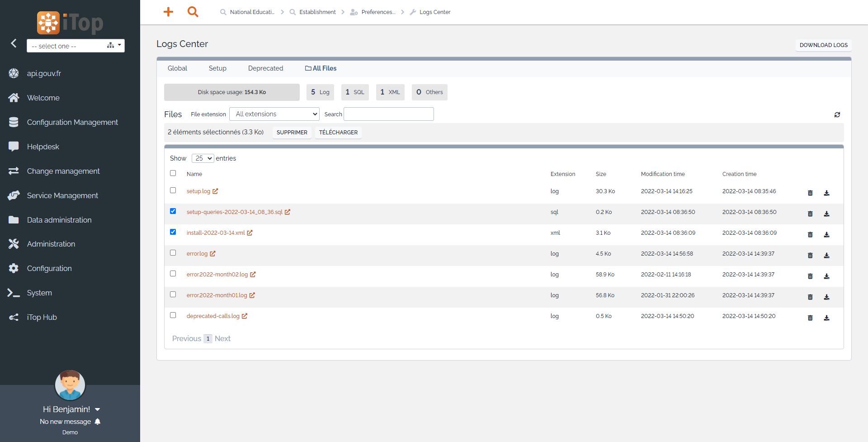Click the orange plus create icon
Viewport: 868px width, 442px height.
(168, 12)
